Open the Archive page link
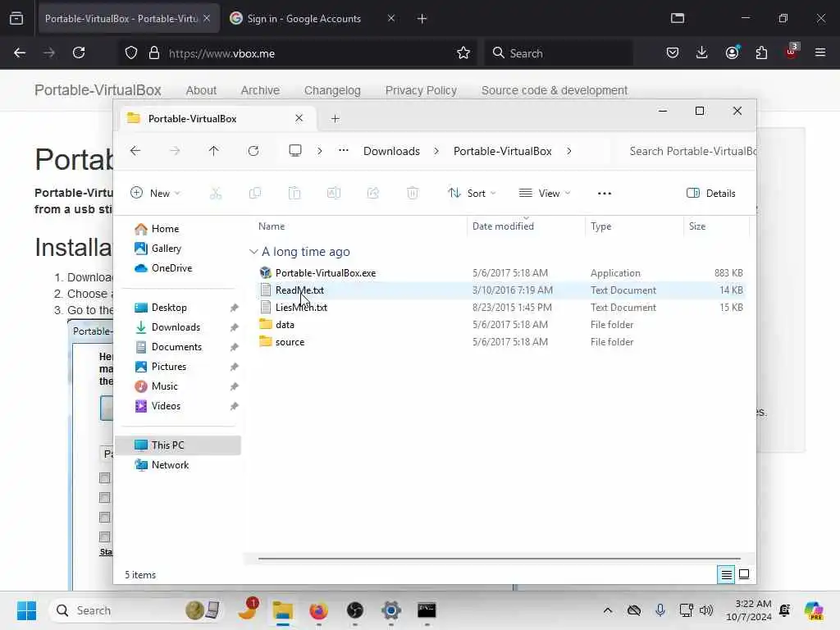Image resolution: width=840 pixels, height=630 pixels. (x=260, y=90)
